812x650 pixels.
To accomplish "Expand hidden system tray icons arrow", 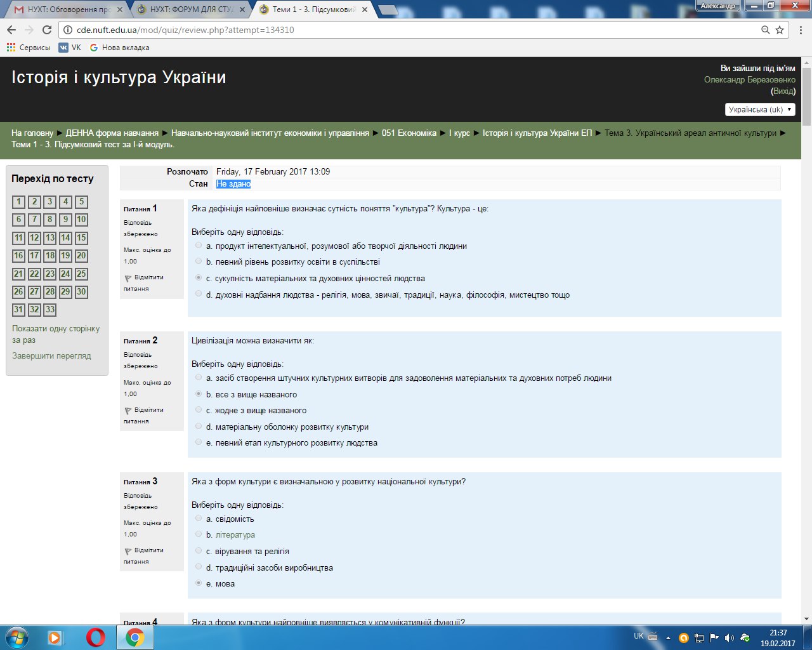I will [x=668, y=638].
